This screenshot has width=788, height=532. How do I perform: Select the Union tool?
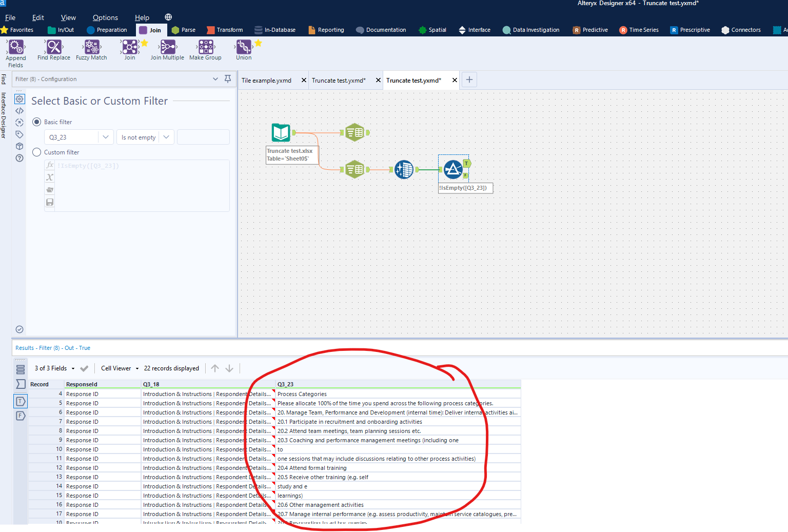pos(243,50)
